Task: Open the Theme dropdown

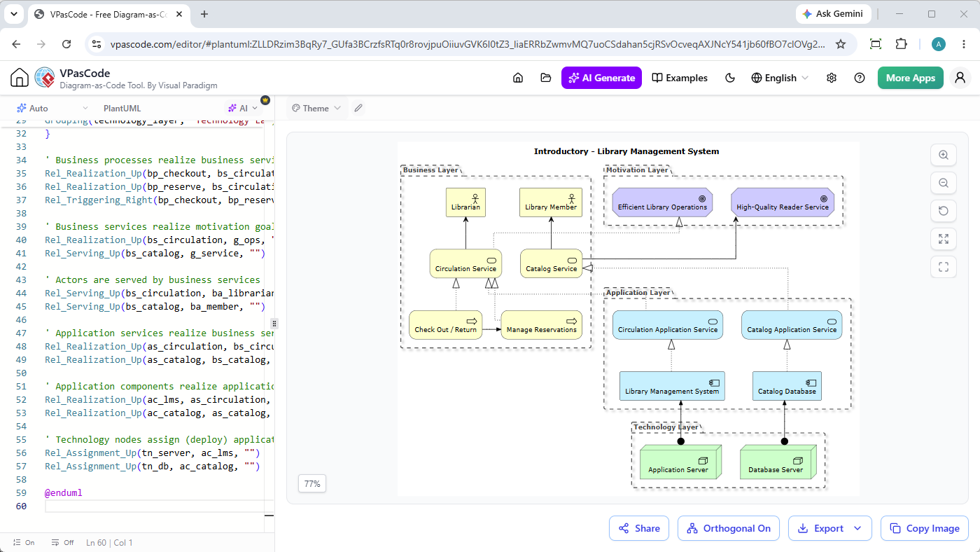Action: tap(316, 108)
